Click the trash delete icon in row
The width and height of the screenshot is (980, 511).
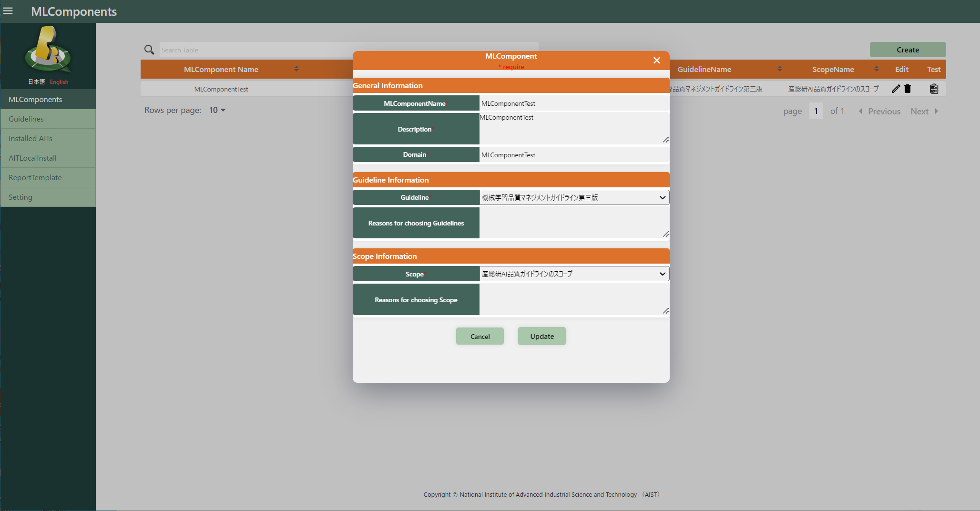click(908, 89)
